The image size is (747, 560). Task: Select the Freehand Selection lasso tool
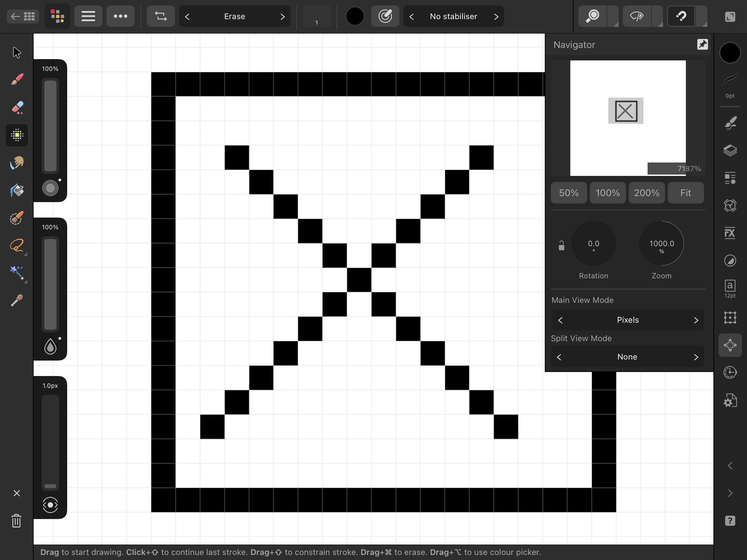tap(16, 245)
